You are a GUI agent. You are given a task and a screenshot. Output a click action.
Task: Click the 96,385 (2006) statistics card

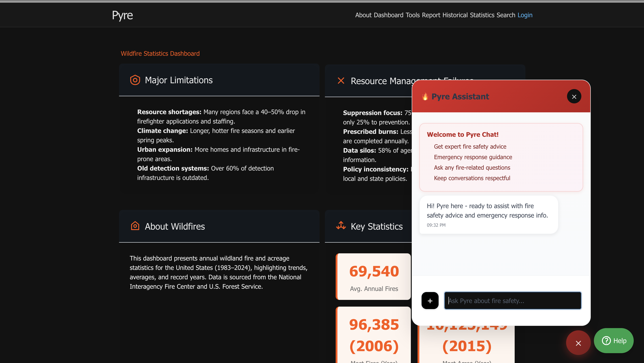tap(373, 335)
